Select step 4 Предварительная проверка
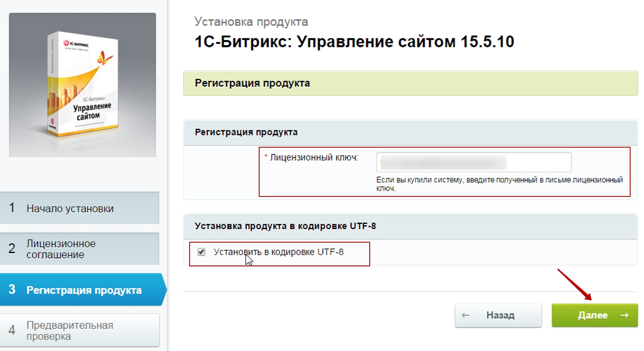Viewport: 644px width, 351px height. point(79,330)
